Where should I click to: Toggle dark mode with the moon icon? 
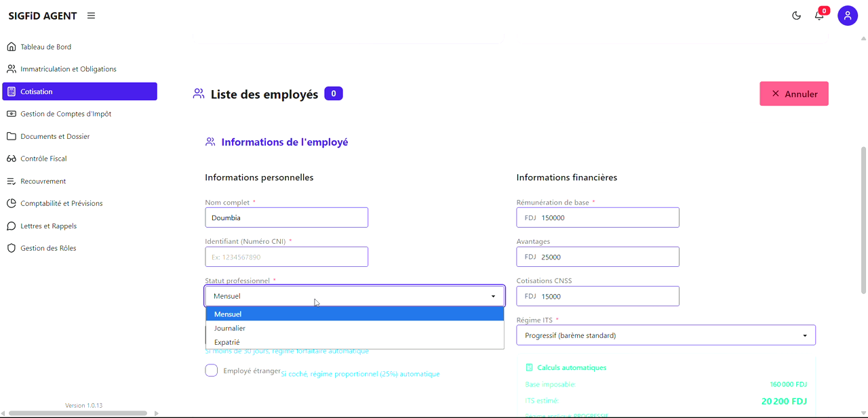click(x=796, y=15)
